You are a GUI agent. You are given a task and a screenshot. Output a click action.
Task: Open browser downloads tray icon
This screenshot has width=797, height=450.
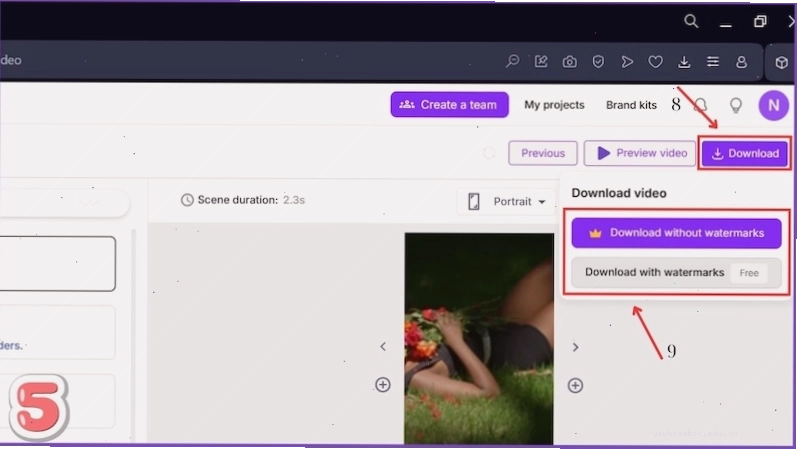pos(684,62)
